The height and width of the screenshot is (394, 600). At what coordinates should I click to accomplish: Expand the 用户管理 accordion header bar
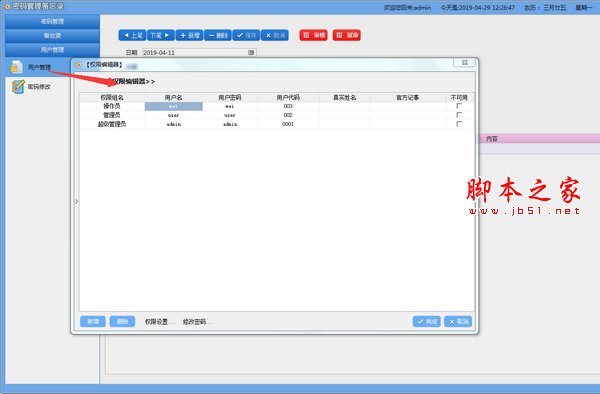(52, 50)
